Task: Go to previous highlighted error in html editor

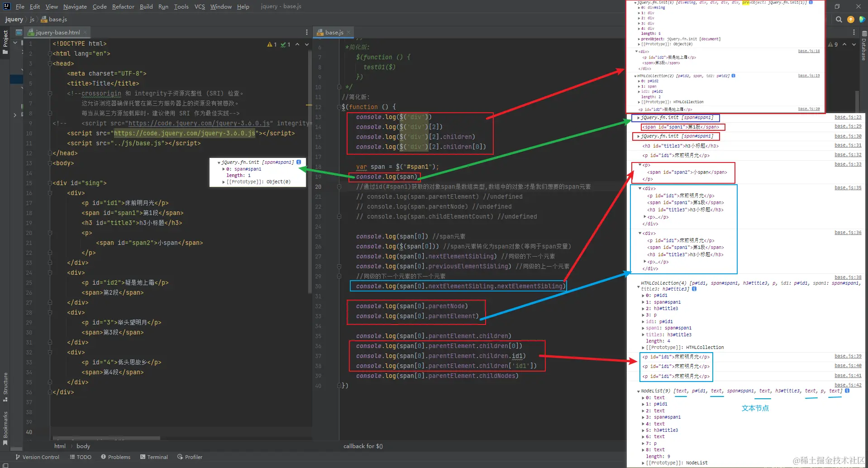Action: coord(297,44)
